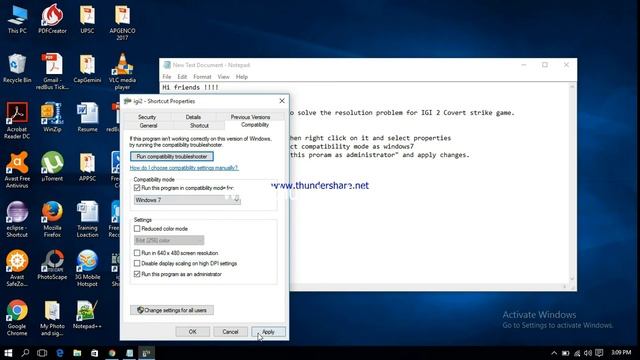Click Cancel in Shortcut Properties

click(230, 332)
